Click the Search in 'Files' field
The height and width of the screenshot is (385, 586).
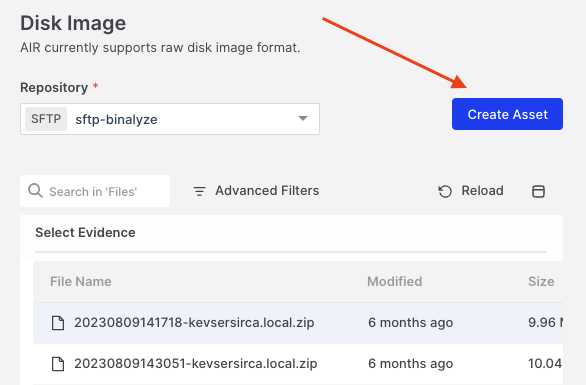tap(95, 191)
